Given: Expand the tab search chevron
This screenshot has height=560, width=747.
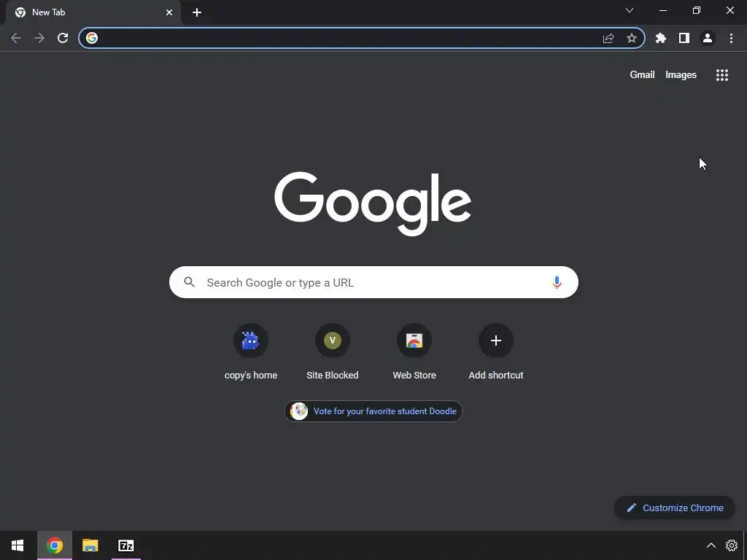Looking at the screenshot, I should [630, 10].
